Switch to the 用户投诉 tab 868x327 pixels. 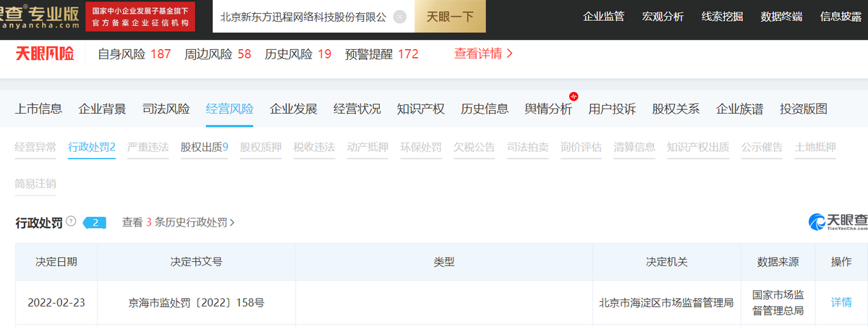612,109
